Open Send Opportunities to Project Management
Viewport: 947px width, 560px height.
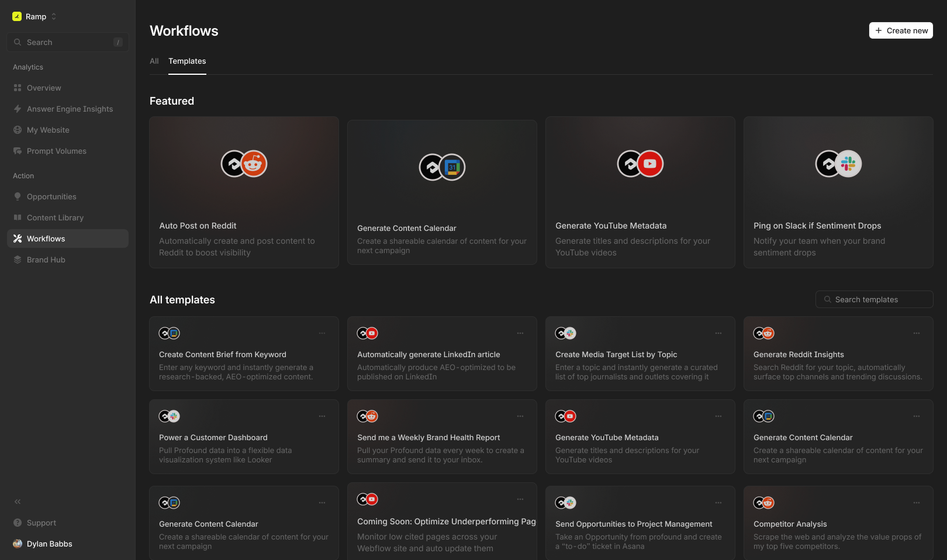pos(640,523)
